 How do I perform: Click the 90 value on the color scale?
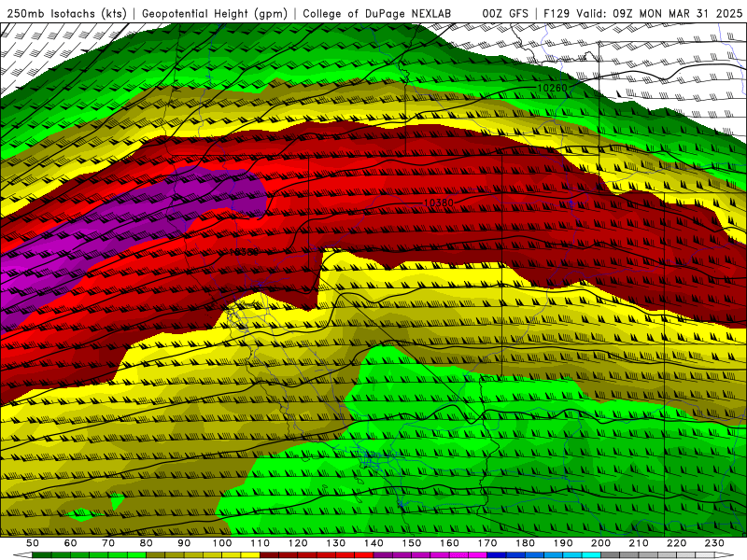coord(184,543)
